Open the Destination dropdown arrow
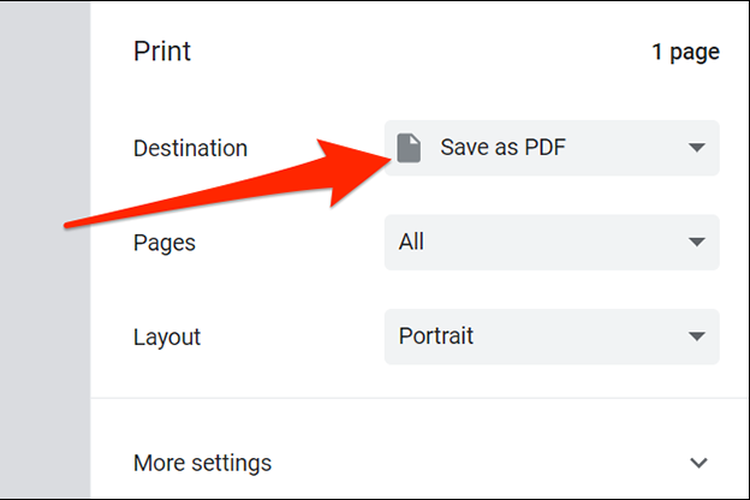 click(696, 148)
